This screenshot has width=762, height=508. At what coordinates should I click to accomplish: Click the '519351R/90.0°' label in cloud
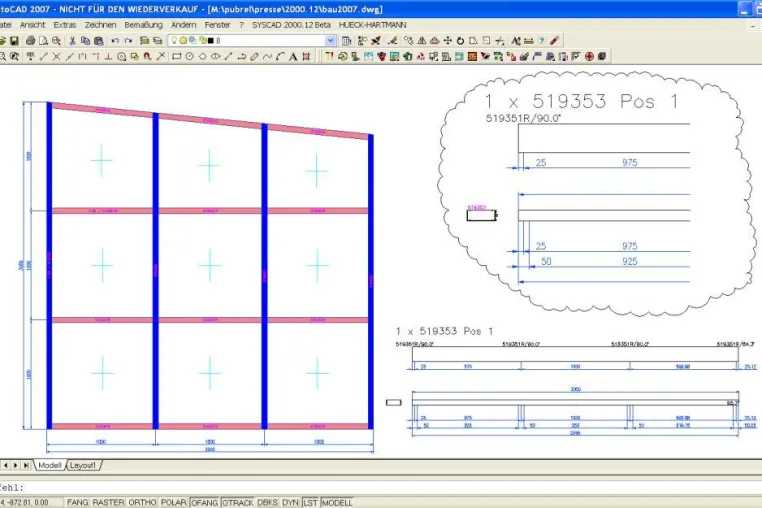pyautogui.click(x=523, y=118)
